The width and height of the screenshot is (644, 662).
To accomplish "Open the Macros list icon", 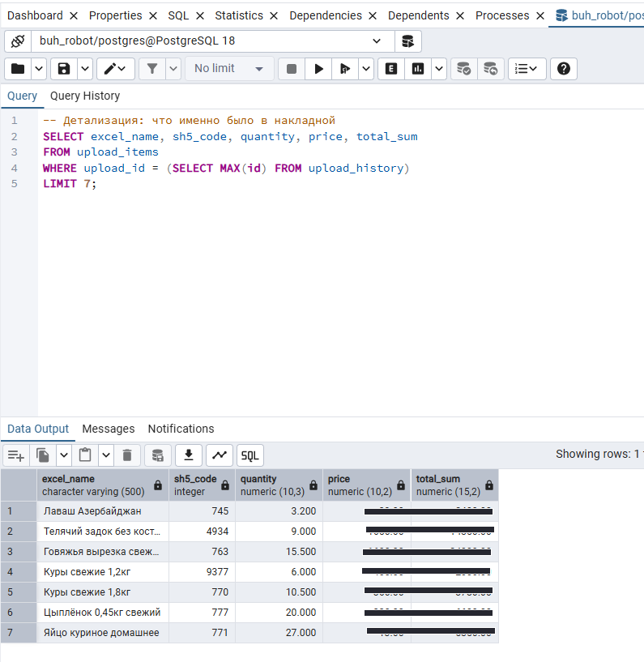I will click(x=527, y=69).
